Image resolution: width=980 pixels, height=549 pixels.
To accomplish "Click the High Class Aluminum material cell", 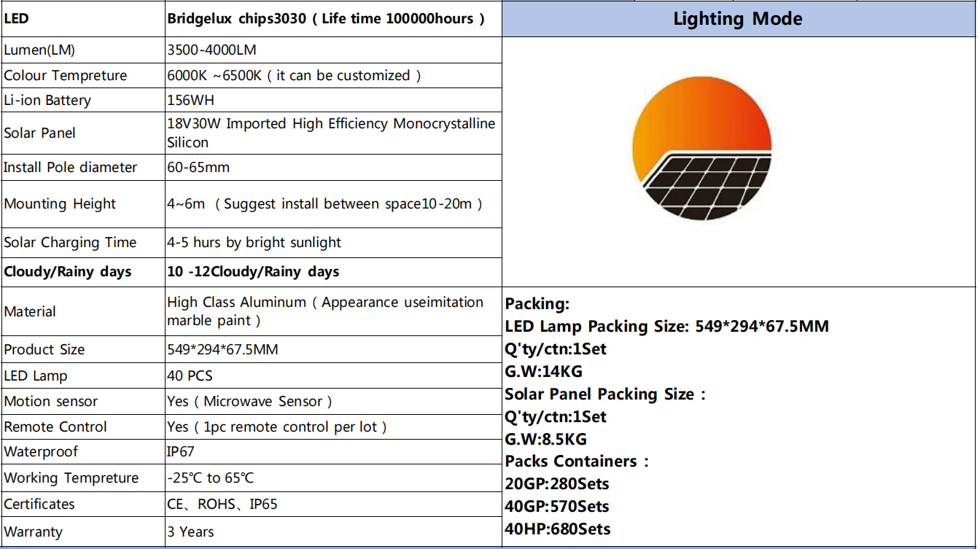I will pos(334,311).
